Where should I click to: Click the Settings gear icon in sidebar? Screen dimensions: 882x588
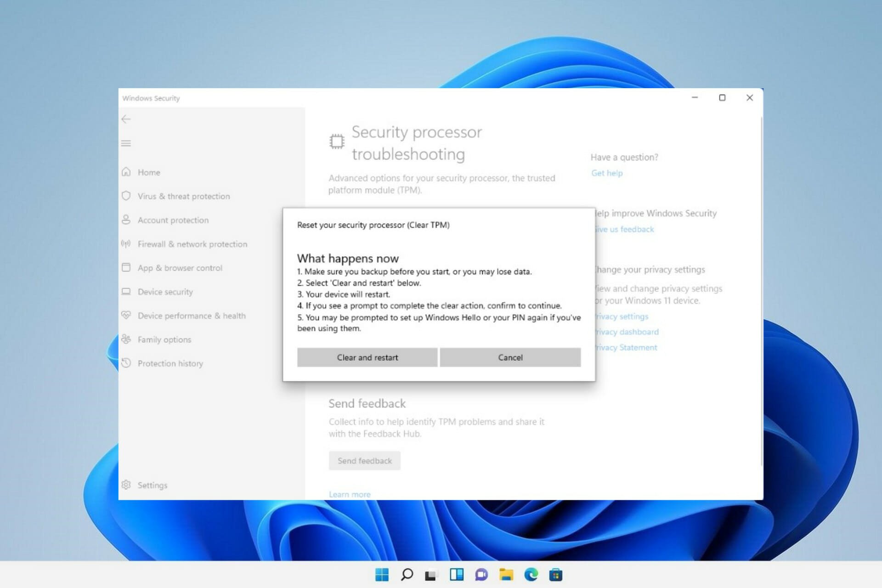126,485
